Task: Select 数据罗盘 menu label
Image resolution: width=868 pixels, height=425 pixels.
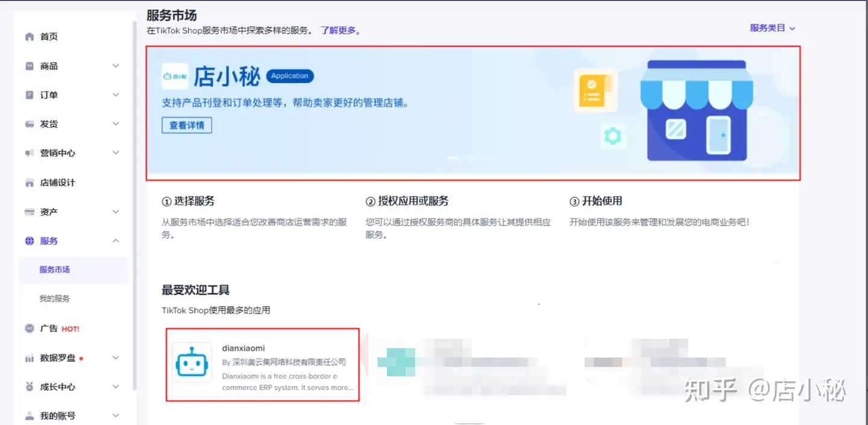Action: (58, 358)
